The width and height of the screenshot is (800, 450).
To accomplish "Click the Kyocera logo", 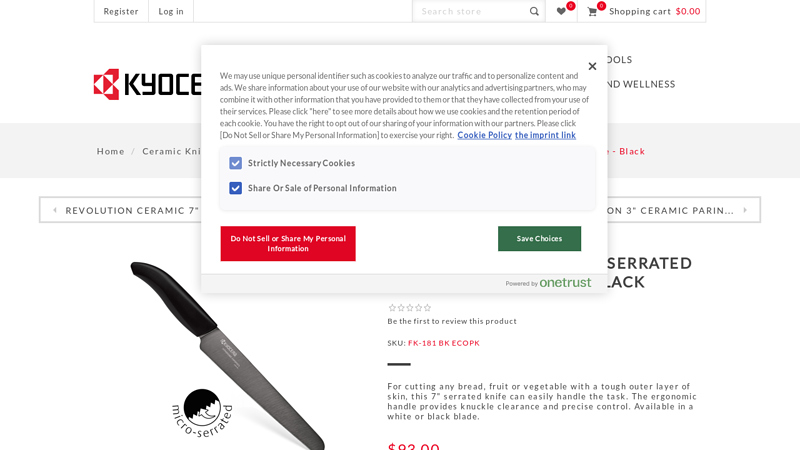I will (147, 84).
